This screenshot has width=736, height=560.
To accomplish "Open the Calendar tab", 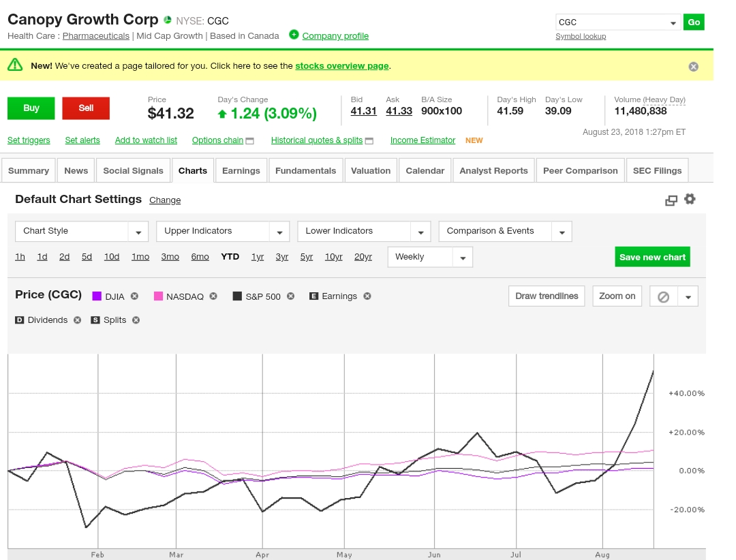I will pyautogui.click(x=425, y=170).
